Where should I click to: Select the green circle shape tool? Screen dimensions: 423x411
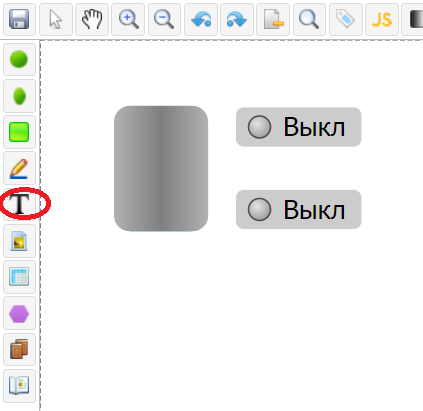tap(19, 59)
